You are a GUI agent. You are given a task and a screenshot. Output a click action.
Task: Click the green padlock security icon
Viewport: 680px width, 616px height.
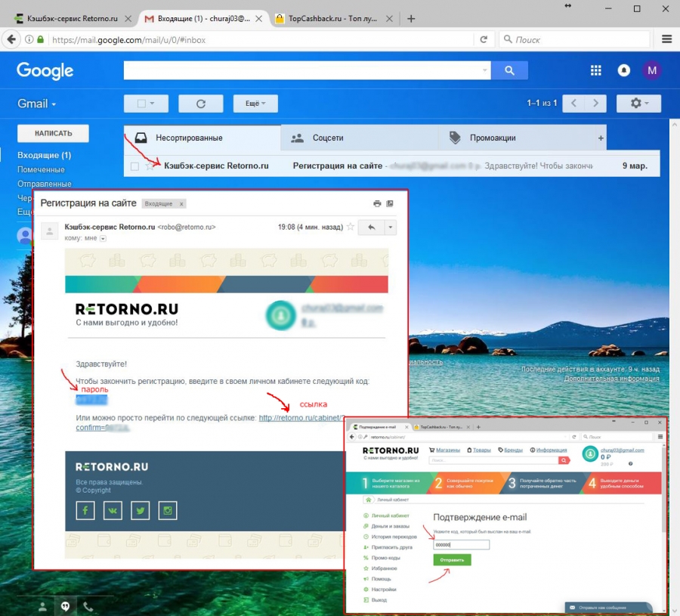pyautogui.click(x=40, y=39)
